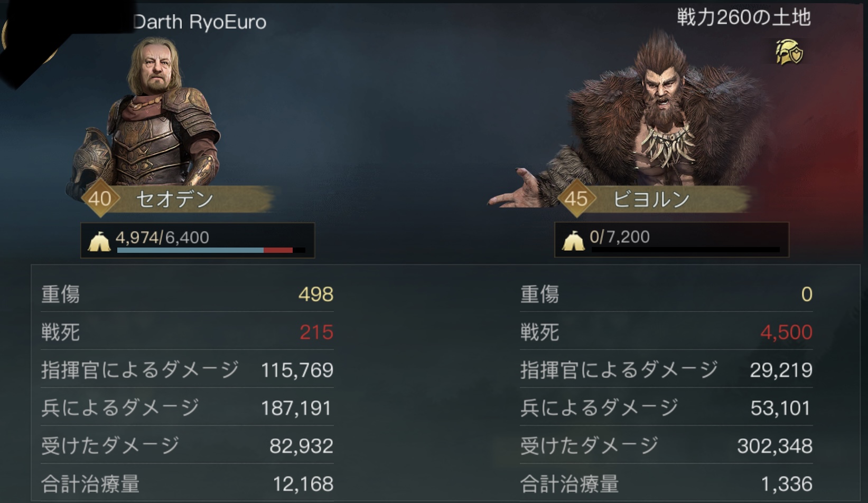This screenshot has height=503, width=868.
Task: Click the level 40 diamond badge
Action: (x=100, y=198)
